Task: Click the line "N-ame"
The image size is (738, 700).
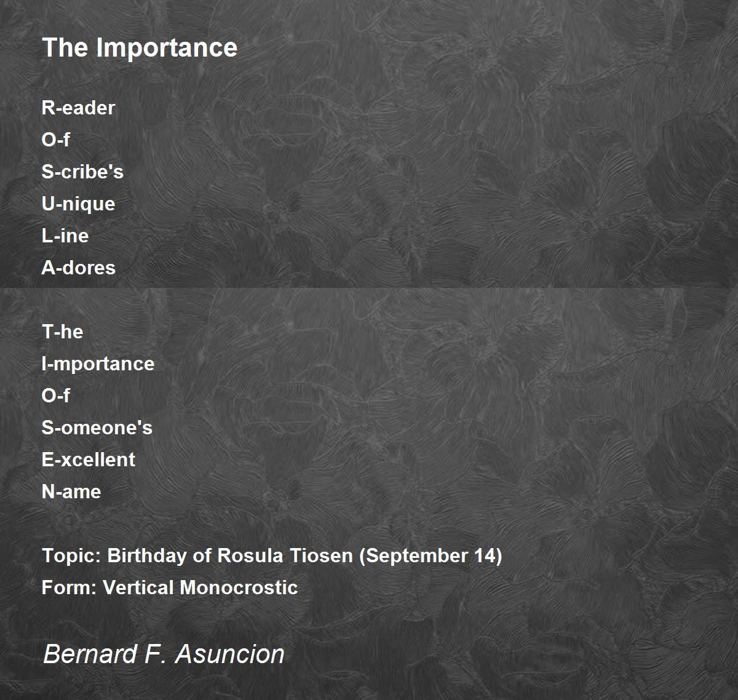Action: click(x=71, y=491)
